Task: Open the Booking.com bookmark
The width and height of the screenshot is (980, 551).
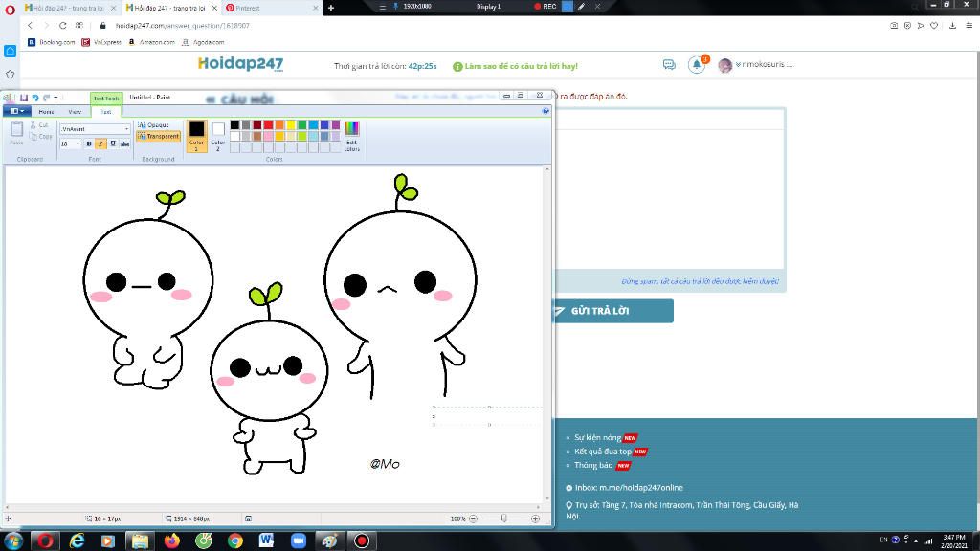Action: [52, 42]
